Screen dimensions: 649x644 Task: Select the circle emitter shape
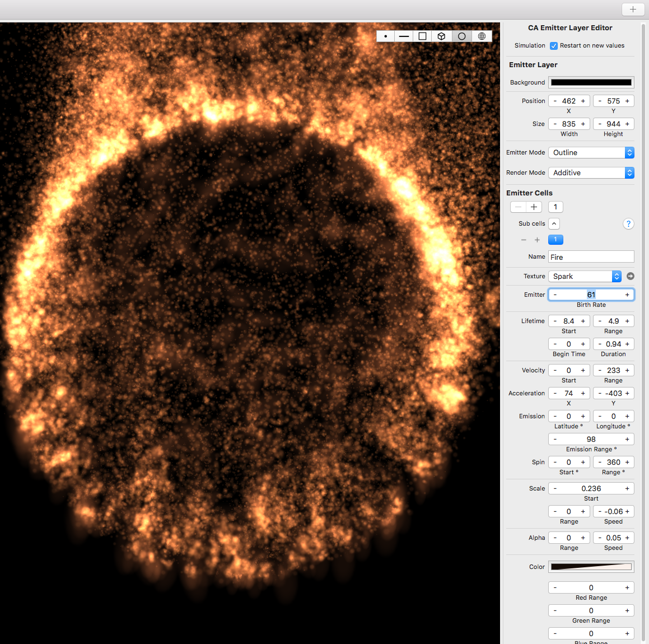462,36
